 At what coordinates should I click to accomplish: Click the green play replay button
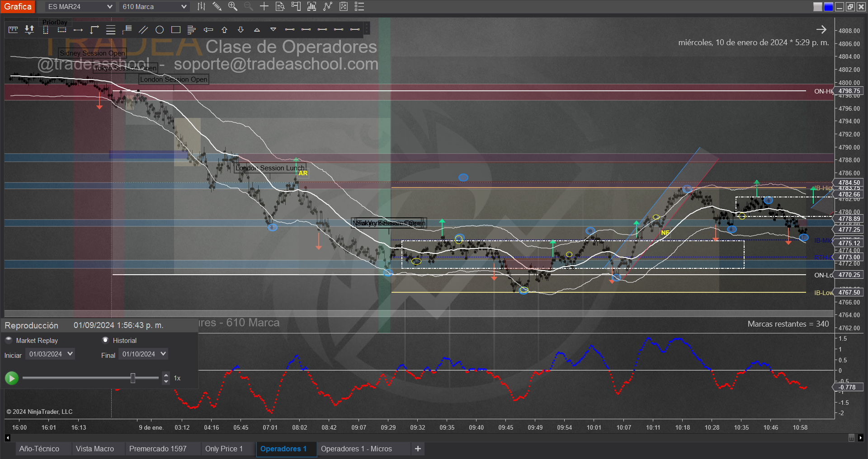click(12, 378)
